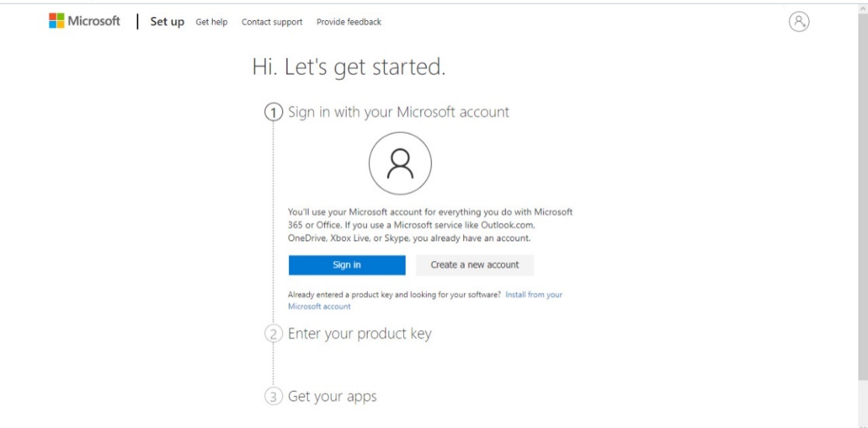Click the Hi. Let's get started. heading

tap(349, 67)
